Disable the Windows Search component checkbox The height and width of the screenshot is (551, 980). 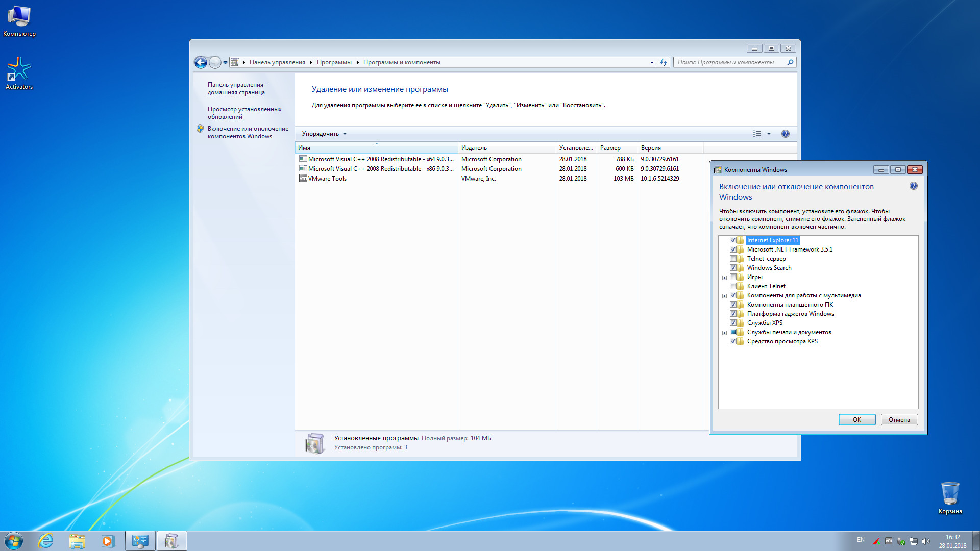click(733, 268)
